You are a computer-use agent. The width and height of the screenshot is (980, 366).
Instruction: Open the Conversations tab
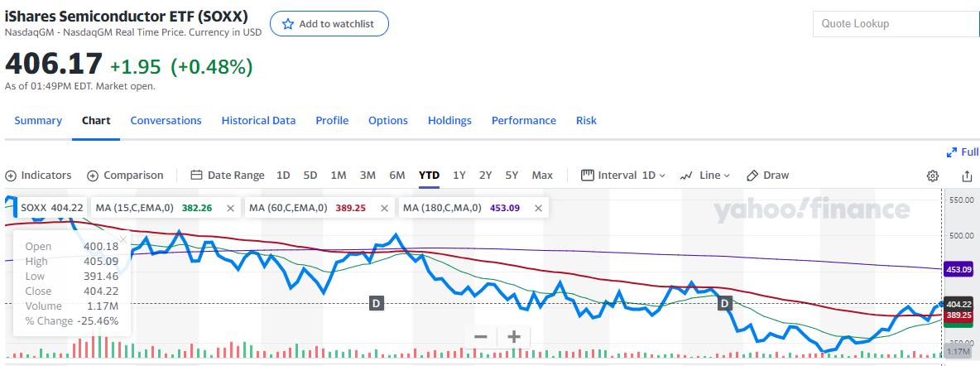point(166,121)
